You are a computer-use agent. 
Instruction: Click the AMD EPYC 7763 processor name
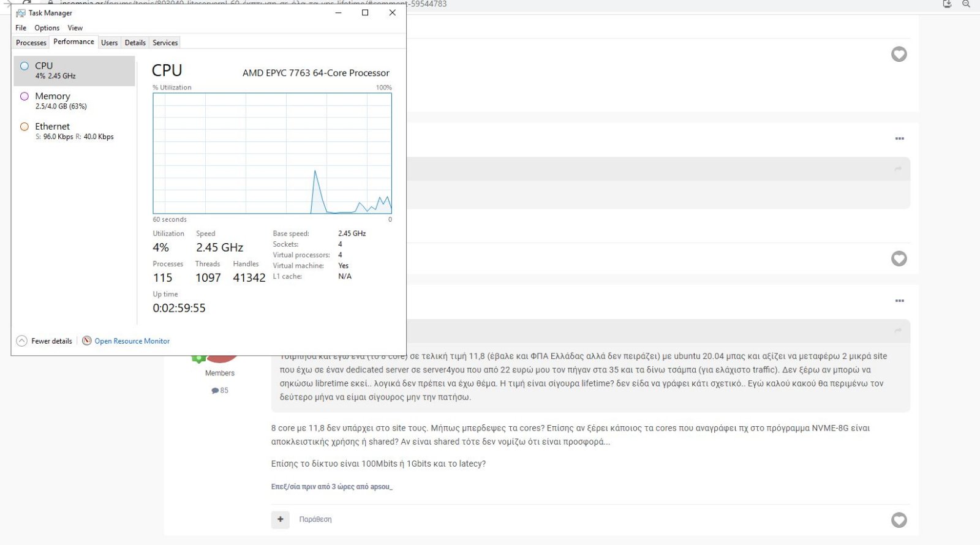316,73
